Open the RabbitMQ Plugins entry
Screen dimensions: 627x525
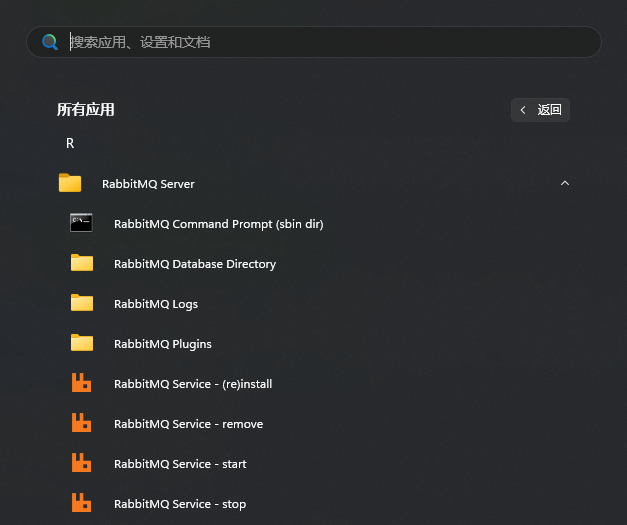click(163, 344)
